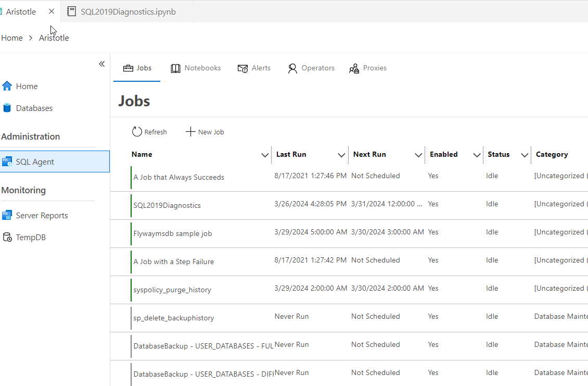The height and width of the screenshot is (386, 588).
Task: Open the Status column dropdown arrow
Action: [525, 155]
